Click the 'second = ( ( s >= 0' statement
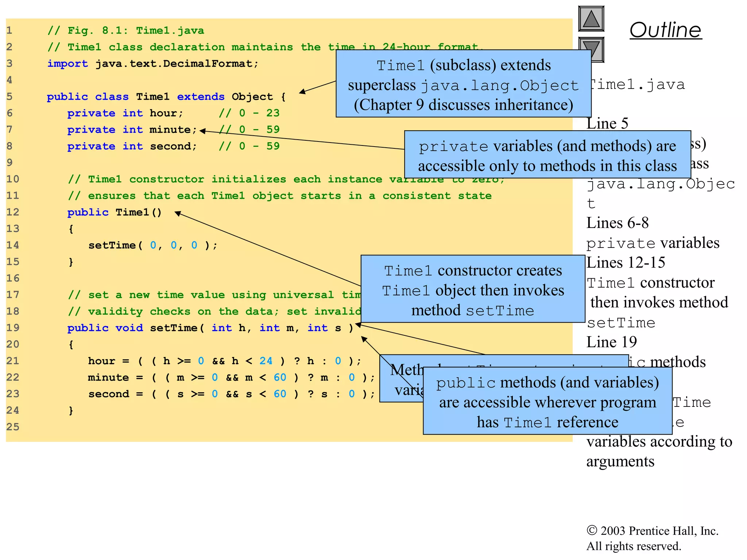Screen dimensions: 747x560 [x=232, y=394]
